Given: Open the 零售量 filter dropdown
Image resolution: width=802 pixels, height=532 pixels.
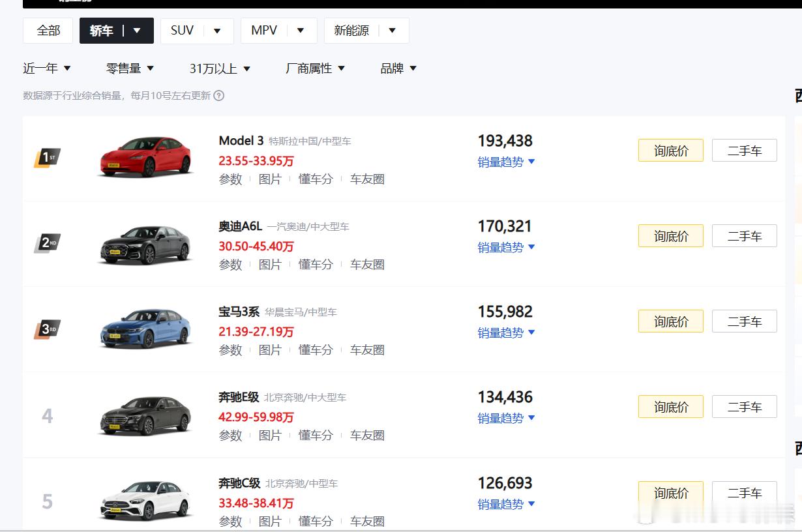Looking at the screenshot, I should click(130, 68).
